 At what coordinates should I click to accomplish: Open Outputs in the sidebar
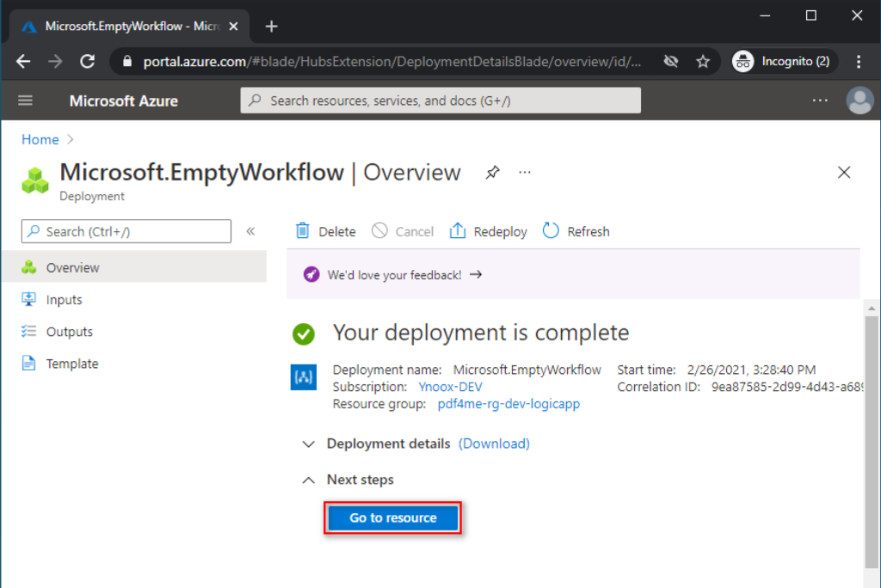point(70,332)
